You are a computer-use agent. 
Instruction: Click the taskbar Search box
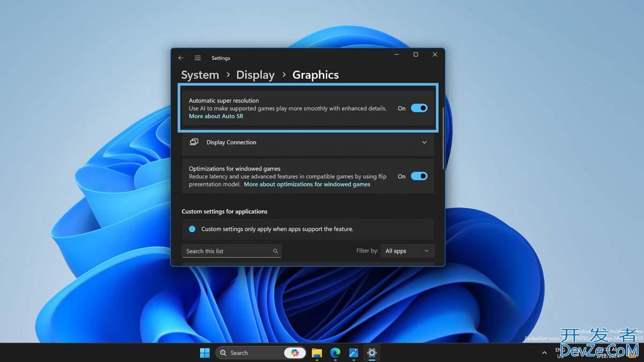point(261,352)
